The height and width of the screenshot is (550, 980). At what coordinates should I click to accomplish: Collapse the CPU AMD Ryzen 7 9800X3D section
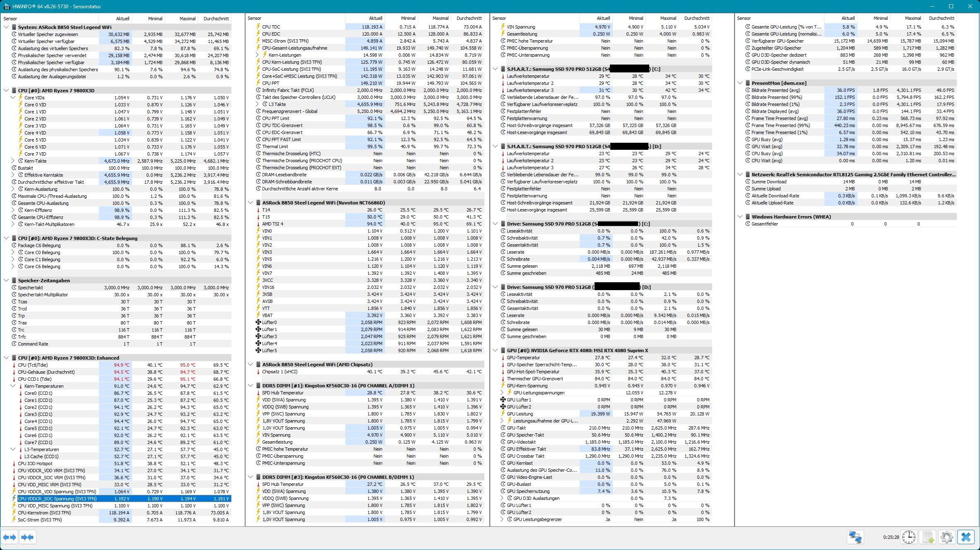[x=6, y=91]
